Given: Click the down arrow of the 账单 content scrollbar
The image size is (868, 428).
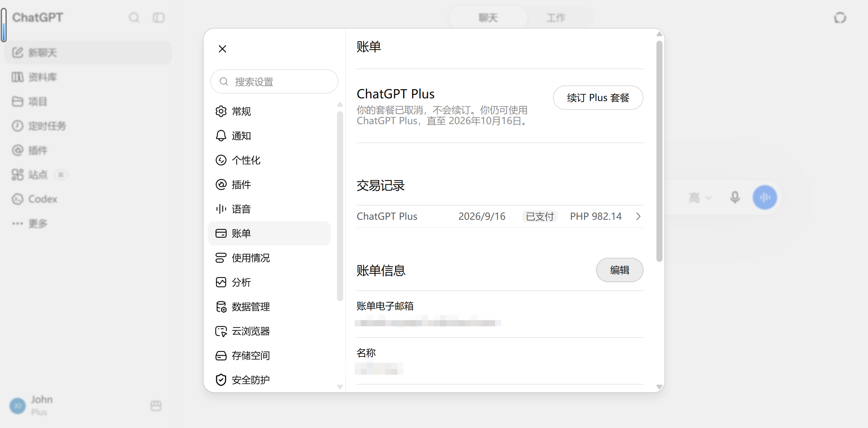Looking at the screenshot, I should point(659,387).
